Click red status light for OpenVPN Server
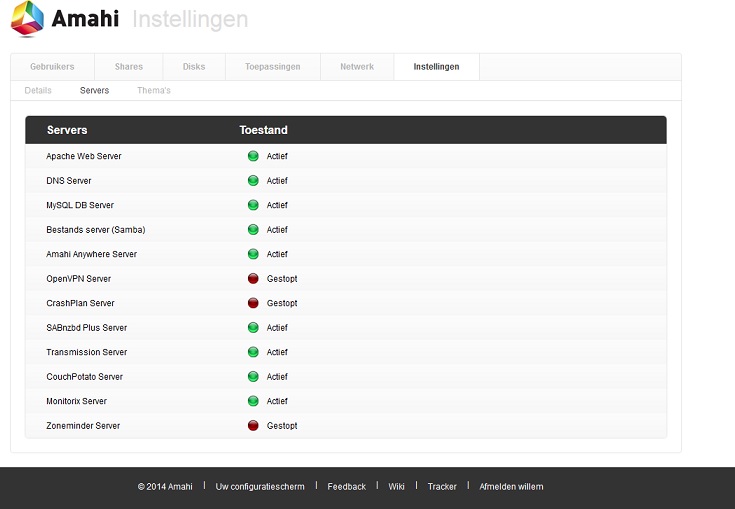735x509 pixels. click(x=253, y=278)
